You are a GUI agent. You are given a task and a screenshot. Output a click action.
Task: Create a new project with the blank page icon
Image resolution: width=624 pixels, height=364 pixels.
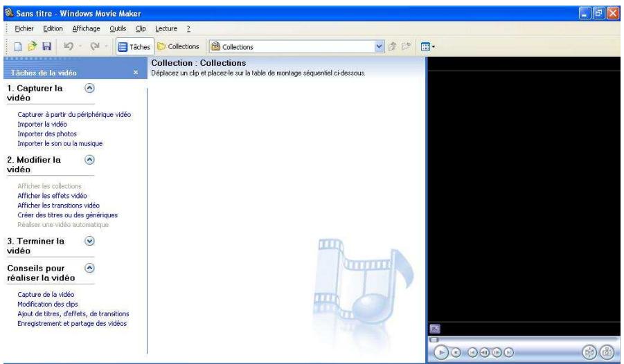pyautogui.click(x=17, y=46)
